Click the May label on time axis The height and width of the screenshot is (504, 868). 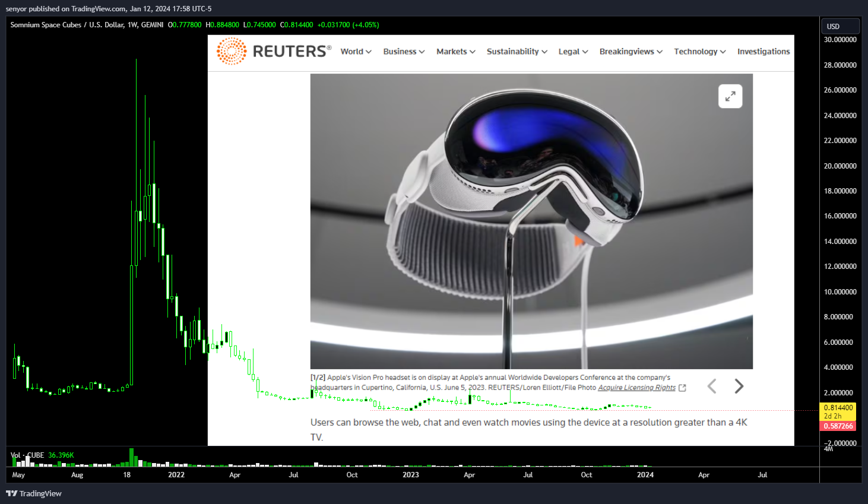pyautogui.click(x=18, y=475)
